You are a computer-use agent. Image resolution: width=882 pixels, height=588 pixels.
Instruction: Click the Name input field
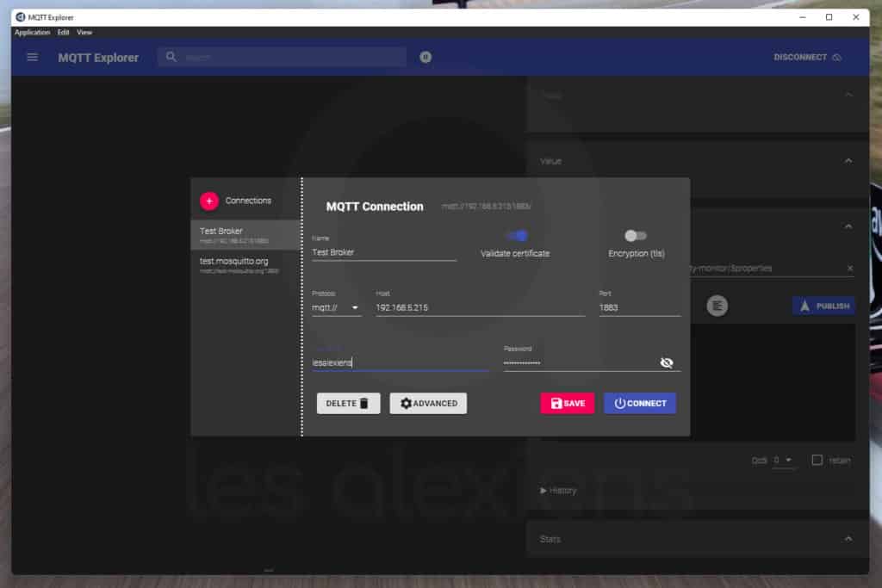point(383,252)
